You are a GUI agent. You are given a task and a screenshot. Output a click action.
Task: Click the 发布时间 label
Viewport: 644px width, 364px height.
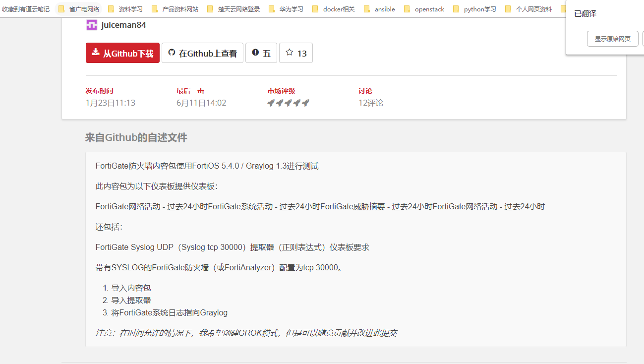click(99, 91)
